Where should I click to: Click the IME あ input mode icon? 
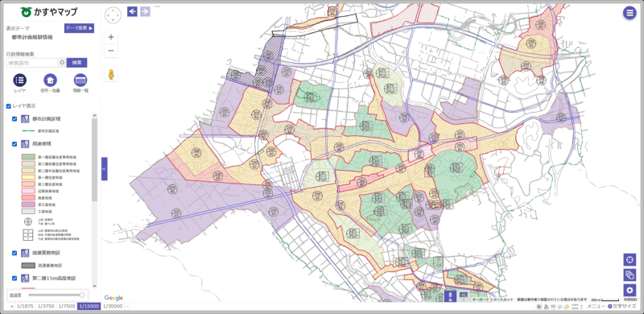point(547,307)
